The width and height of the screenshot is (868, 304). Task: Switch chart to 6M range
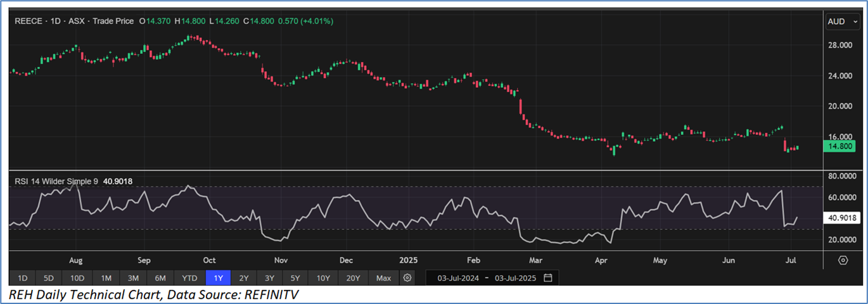tap(160, 278)
